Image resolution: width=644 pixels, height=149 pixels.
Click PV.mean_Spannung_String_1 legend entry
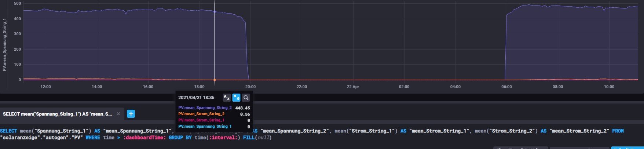[x=205, y=127]
